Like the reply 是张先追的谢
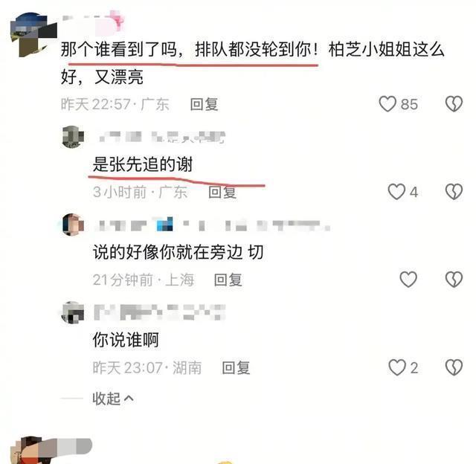 [x=396, y=192]
